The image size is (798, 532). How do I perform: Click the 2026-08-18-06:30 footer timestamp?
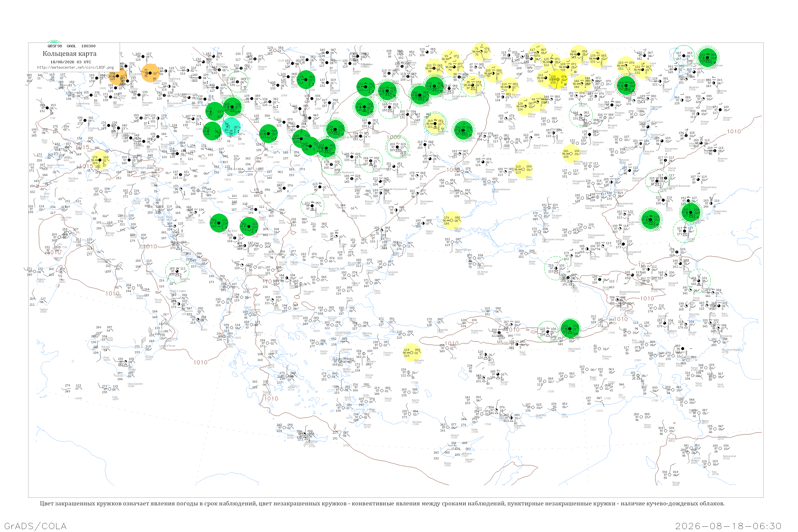point(728,526)
